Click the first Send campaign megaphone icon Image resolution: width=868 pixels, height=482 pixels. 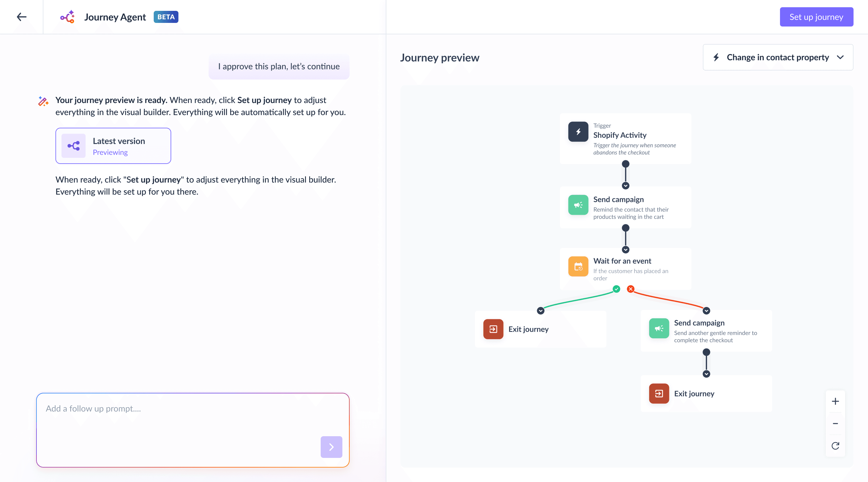pyautogui.click(x=578, y=205)
